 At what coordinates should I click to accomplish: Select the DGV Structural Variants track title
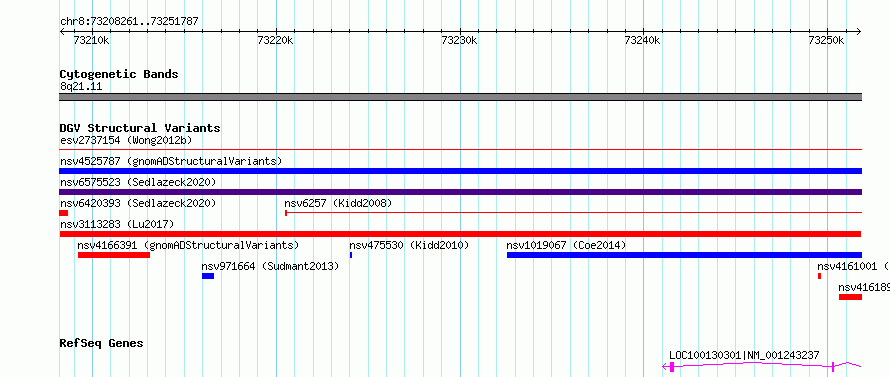pos(140,128)
